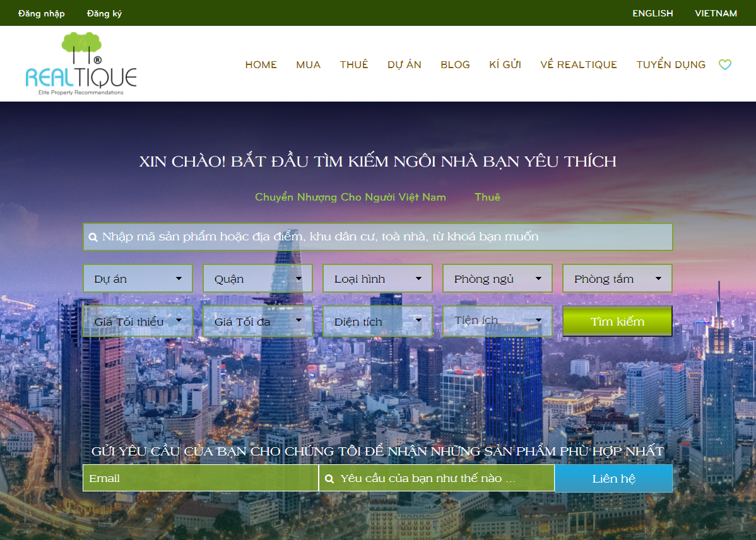Focus the Email input field

pos(201,478)
